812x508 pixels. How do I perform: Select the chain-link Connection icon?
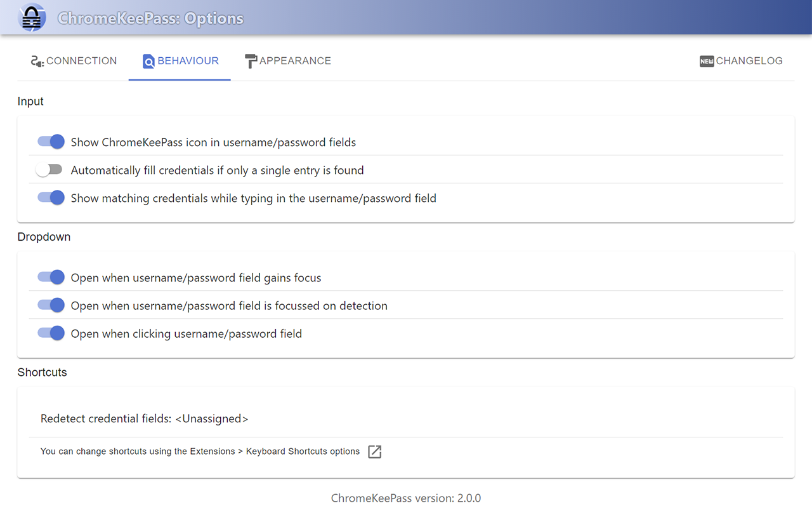[x=36, y=61]
